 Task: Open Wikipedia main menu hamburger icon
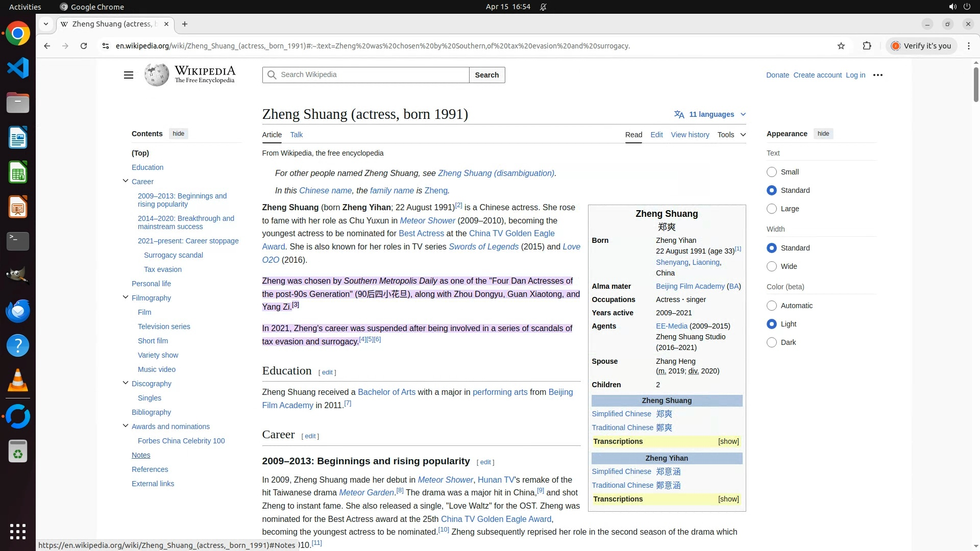pyautogui.click(x=128, y=75)
